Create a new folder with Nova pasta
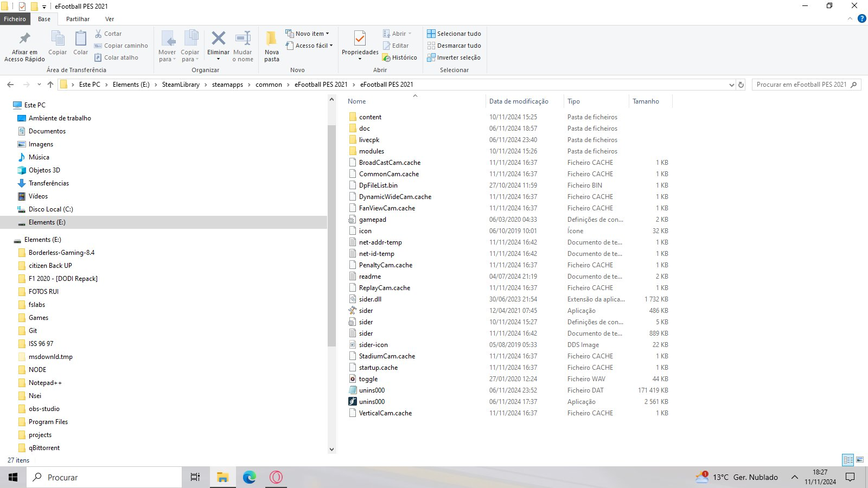 coord(272,47)
